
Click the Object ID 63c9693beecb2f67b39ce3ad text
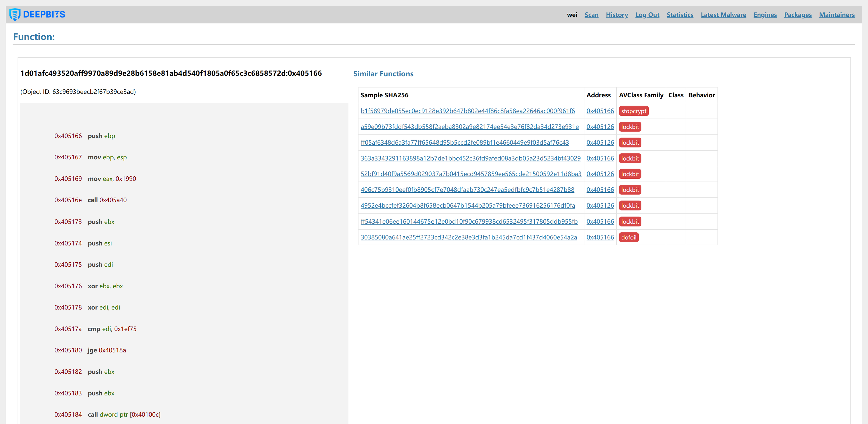coord(78,92)
